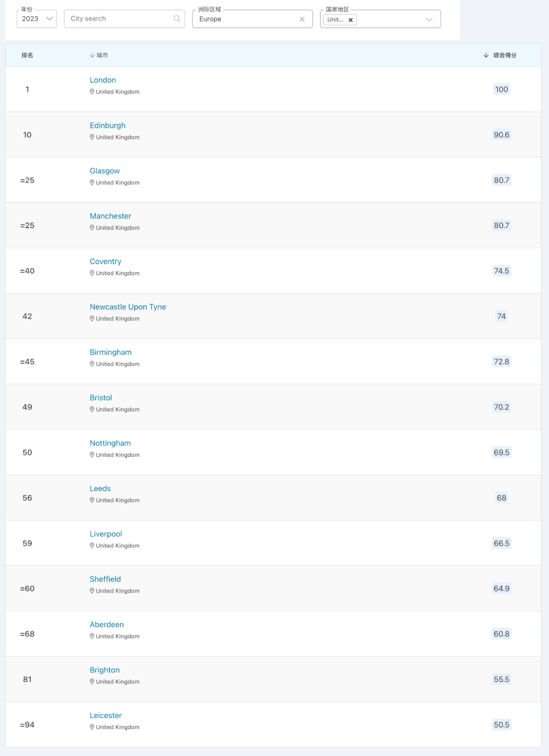Click the location pin under London
The image size is (549, 756).
[x=92, y=92]
